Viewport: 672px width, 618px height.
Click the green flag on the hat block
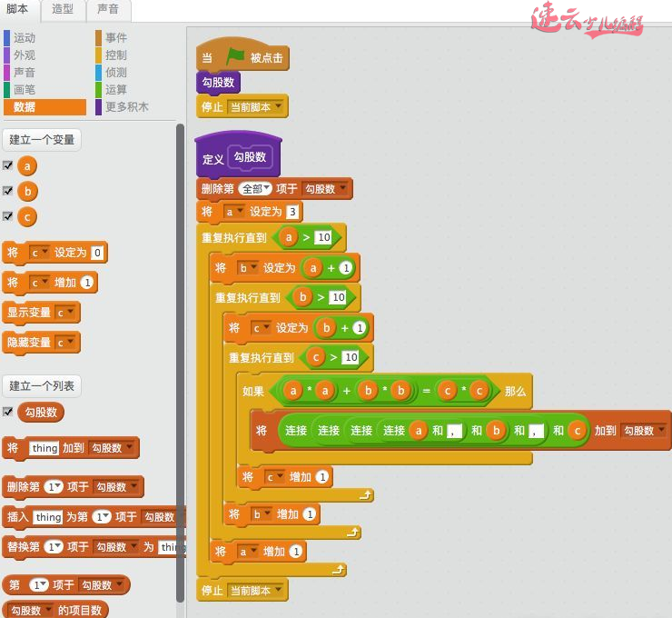(235, 56)
